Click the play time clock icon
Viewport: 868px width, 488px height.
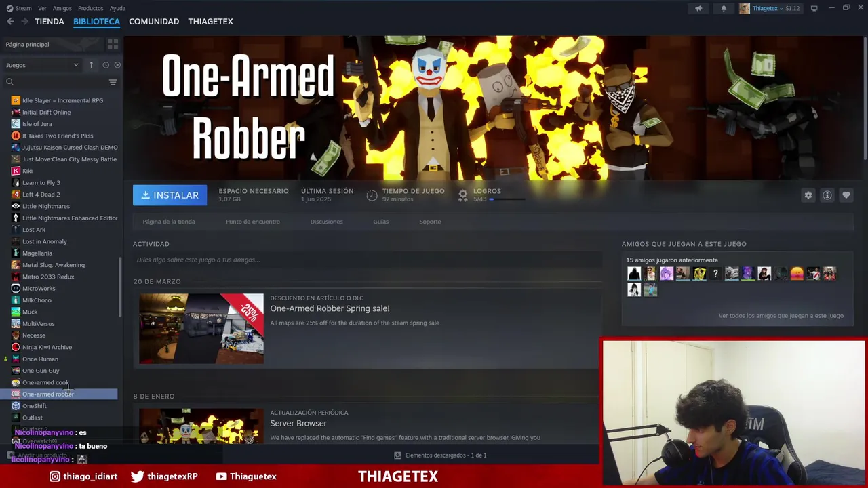coord(372,195)
